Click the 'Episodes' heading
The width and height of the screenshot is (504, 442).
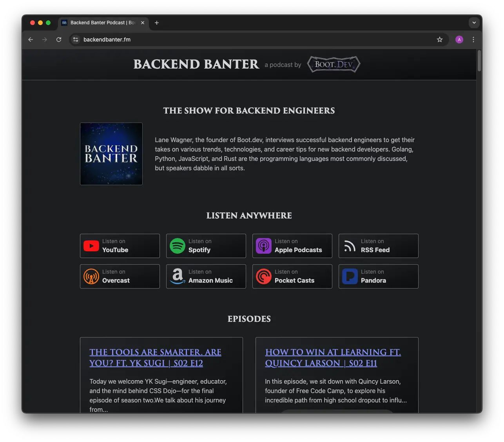(x=249, y=319)
